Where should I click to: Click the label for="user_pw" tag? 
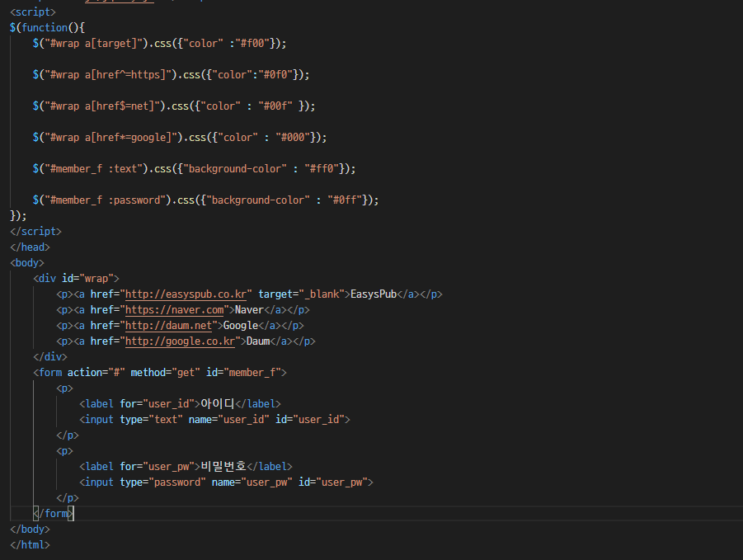pos(140,466)
